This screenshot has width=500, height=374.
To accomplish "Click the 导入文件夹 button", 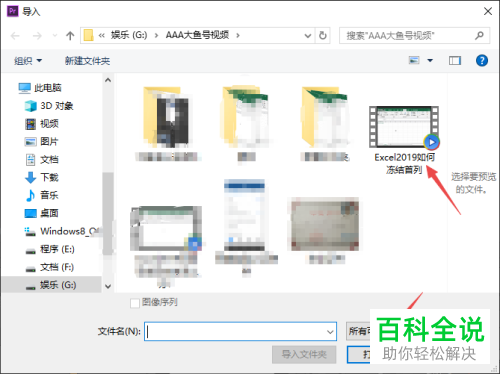I will coord(304,354).
